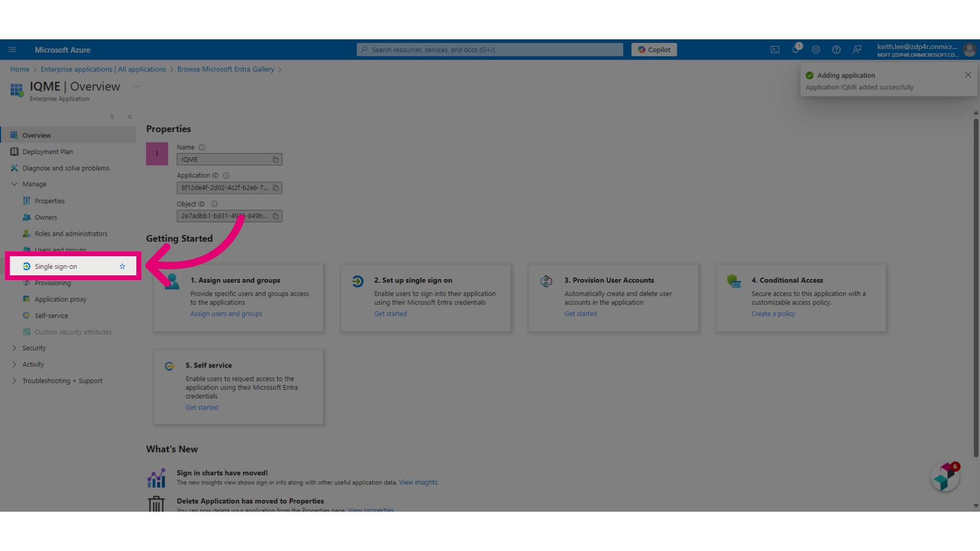Open portal settings gear
The width and height of the screenshot is (980, 551).
pos(816,49)
